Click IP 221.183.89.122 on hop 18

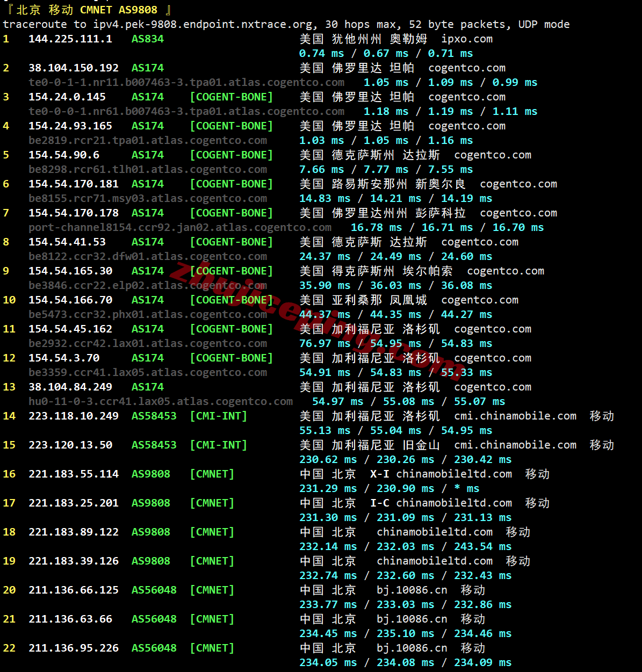[x=74, y=532]
